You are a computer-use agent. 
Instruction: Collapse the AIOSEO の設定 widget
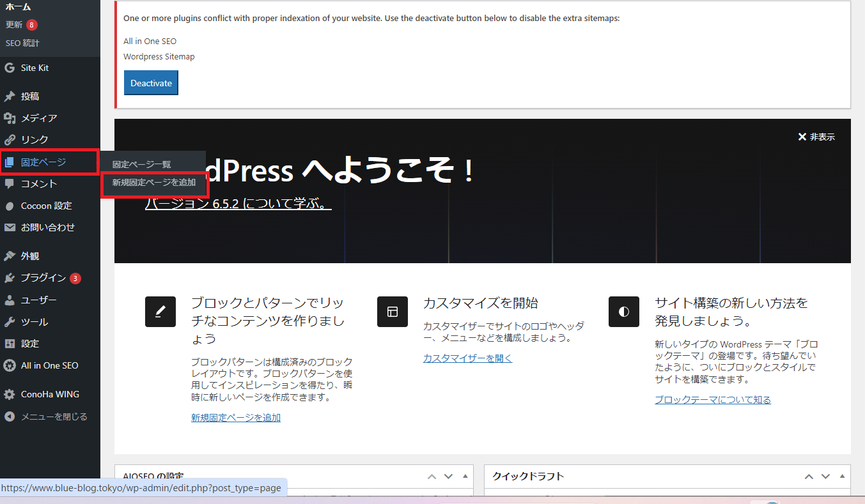tap(465, 477)
